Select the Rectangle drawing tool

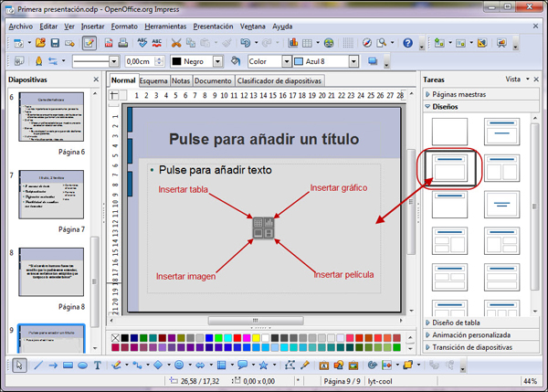(x=66, y=365)
